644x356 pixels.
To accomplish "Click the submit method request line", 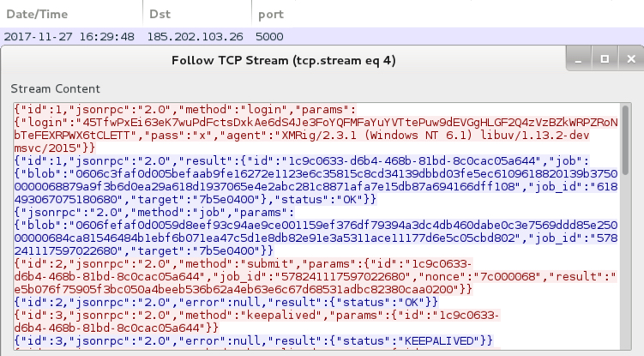I will pos(316,277).
